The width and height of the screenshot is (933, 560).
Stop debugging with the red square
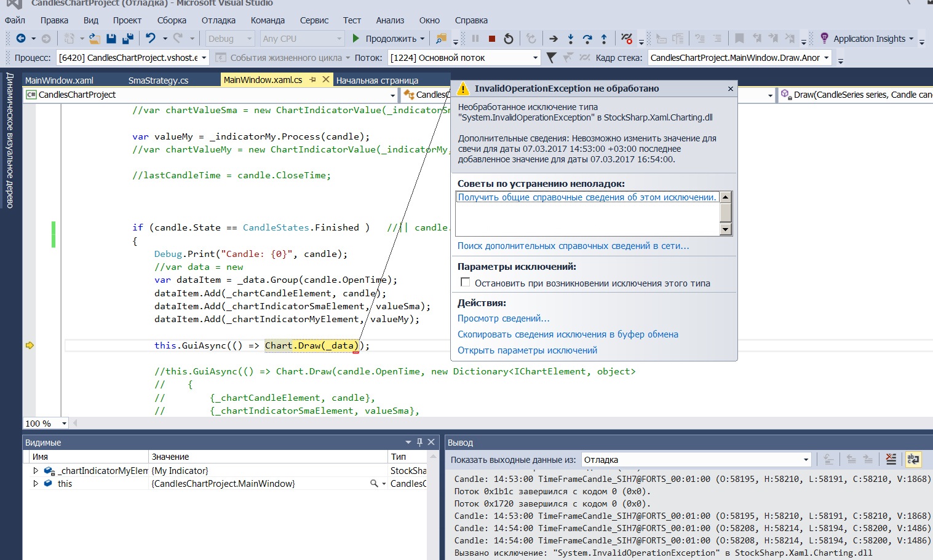tap(492, 39)
